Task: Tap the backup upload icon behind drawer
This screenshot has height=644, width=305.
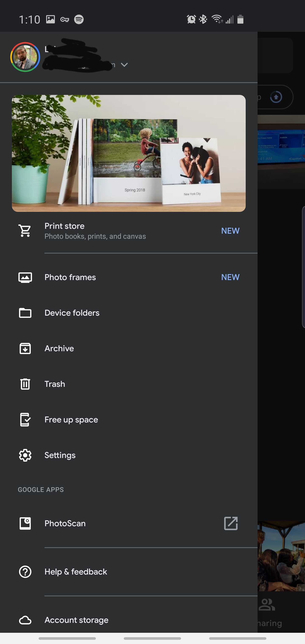Action: click(x=276, y=97)
